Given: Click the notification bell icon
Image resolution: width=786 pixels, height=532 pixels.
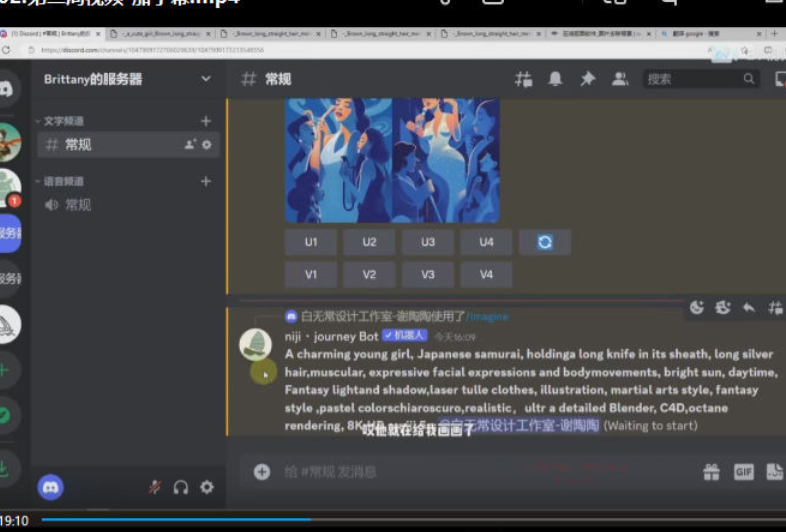Looking at the screenshot, I should click(555, 79).
